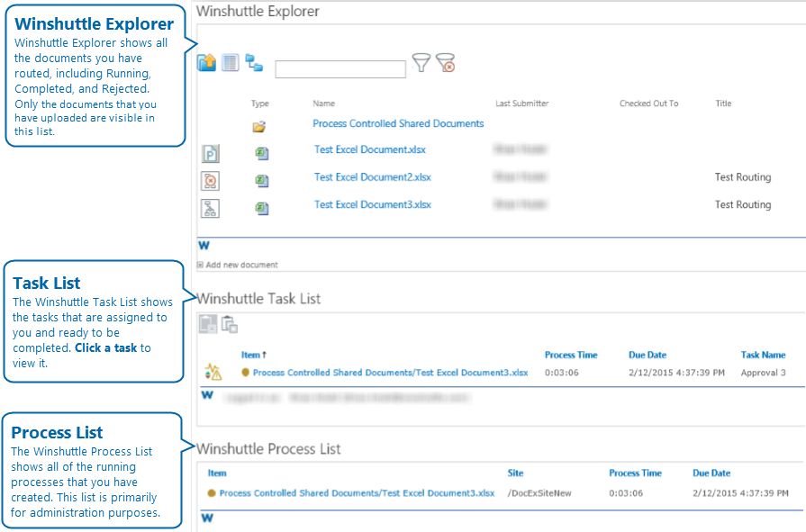Click the Test Routing title for Test Excel Document3.xlsx

click(743, 204)
